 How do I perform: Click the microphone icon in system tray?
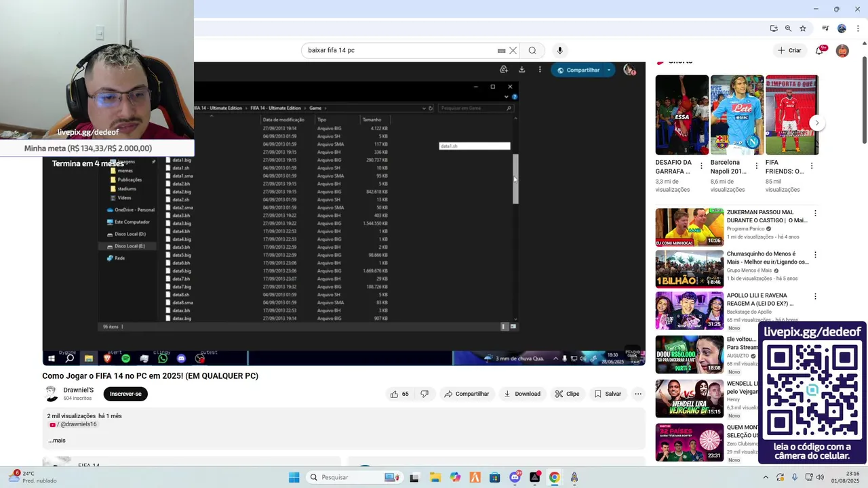click(795, 477)
